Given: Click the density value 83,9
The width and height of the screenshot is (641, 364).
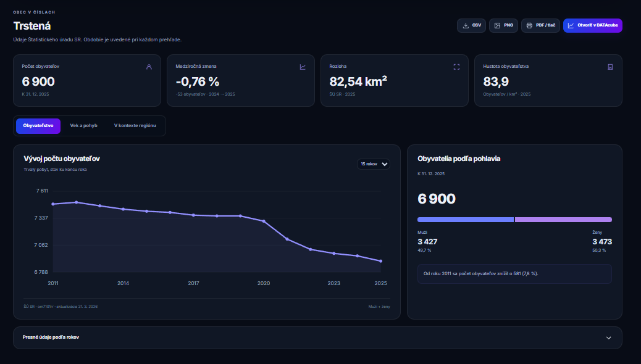Looking at the screenshot, I should 496,81.
